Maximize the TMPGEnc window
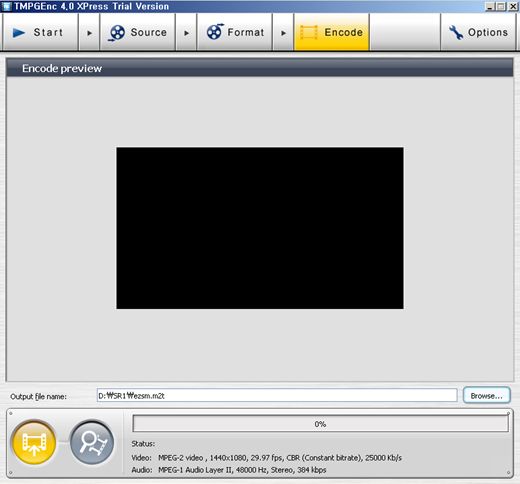520x484 pixels. point(501,6)
